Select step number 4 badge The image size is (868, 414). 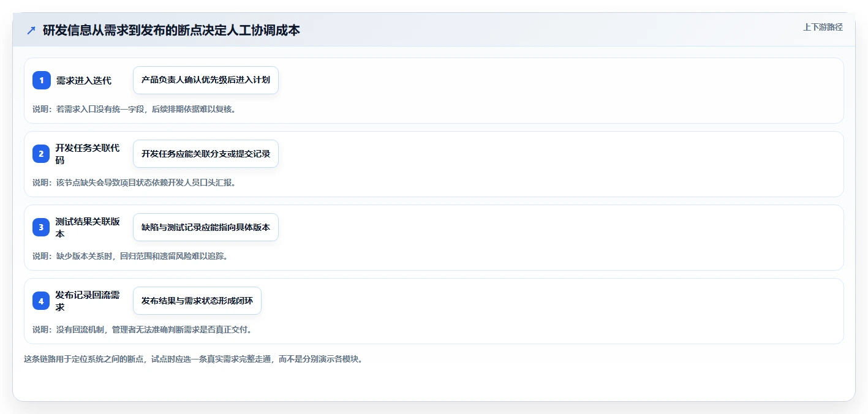coord(42,301)
